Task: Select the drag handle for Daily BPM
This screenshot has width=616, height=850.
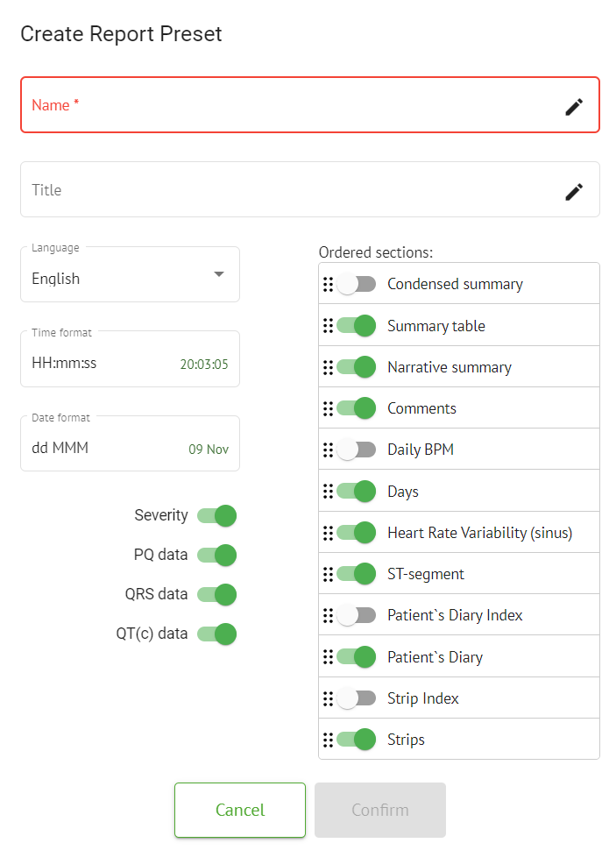Action: [x=328, y=450]
